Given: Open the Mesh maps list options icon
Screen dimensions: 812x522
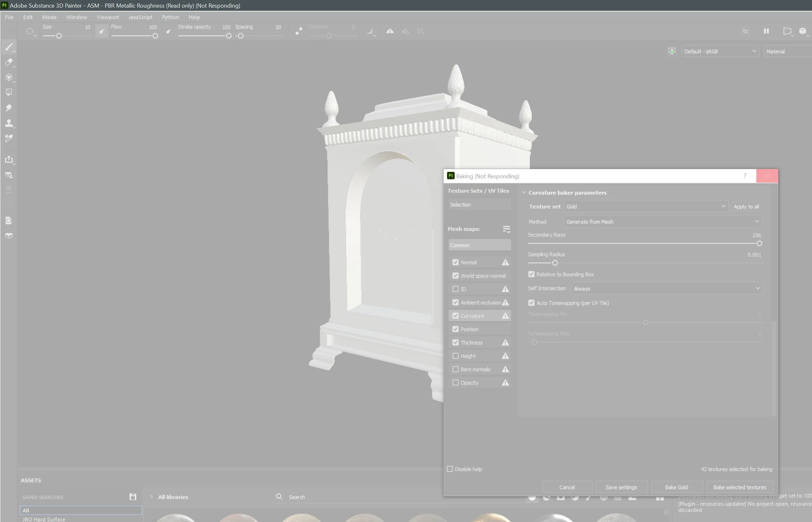Looking at the screenshot, I should tap(506, 229).
